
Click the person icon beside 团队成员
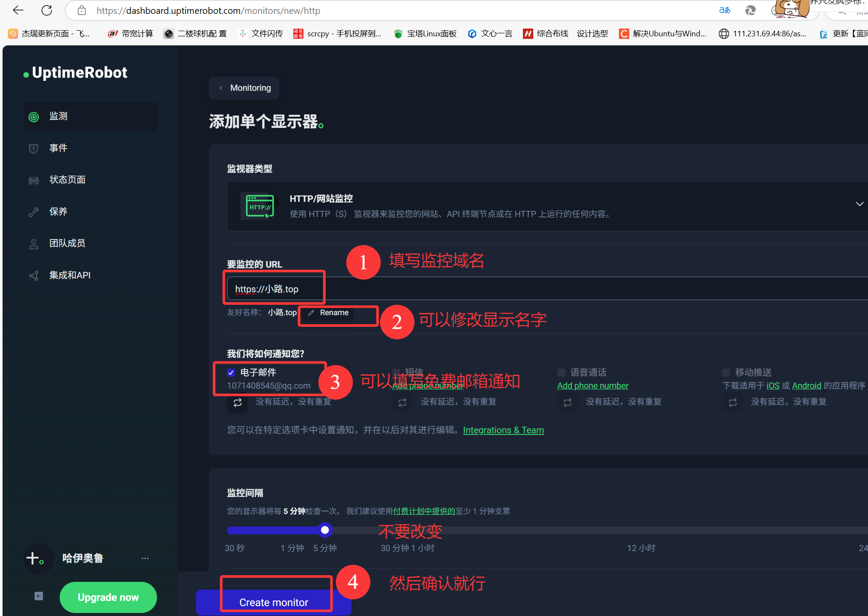pos(34,244)
